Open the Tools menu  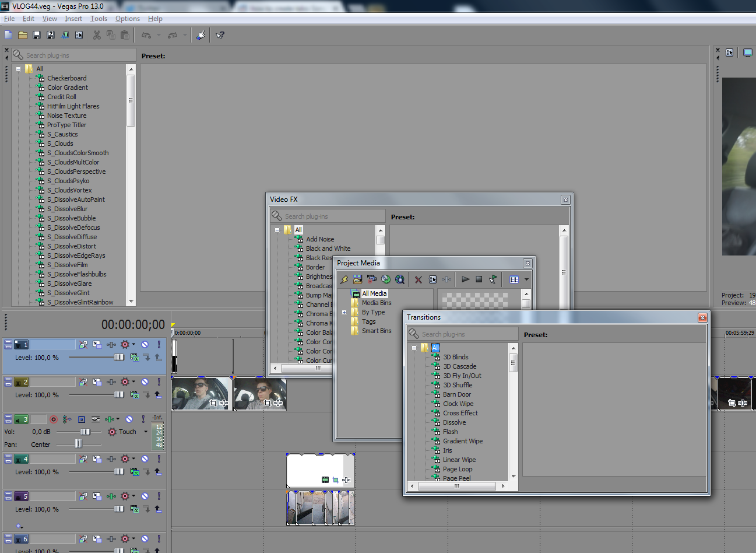pos(99,19)
